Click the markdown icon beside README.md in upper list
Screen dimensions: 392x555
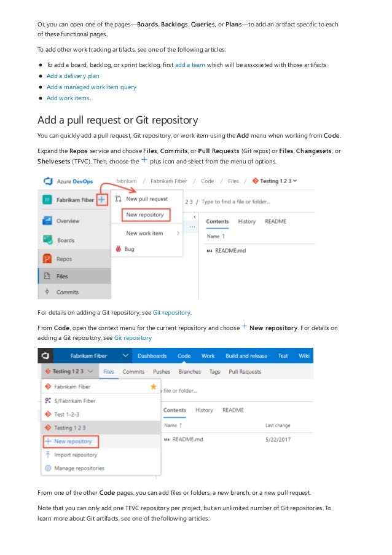pos(210,251)
